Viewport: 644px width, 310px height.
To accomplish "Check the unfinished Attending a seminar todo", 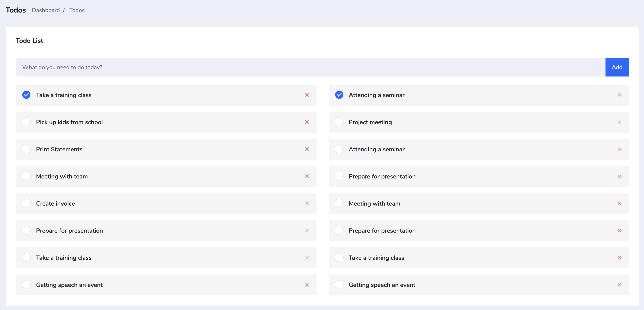I will 339,149.
